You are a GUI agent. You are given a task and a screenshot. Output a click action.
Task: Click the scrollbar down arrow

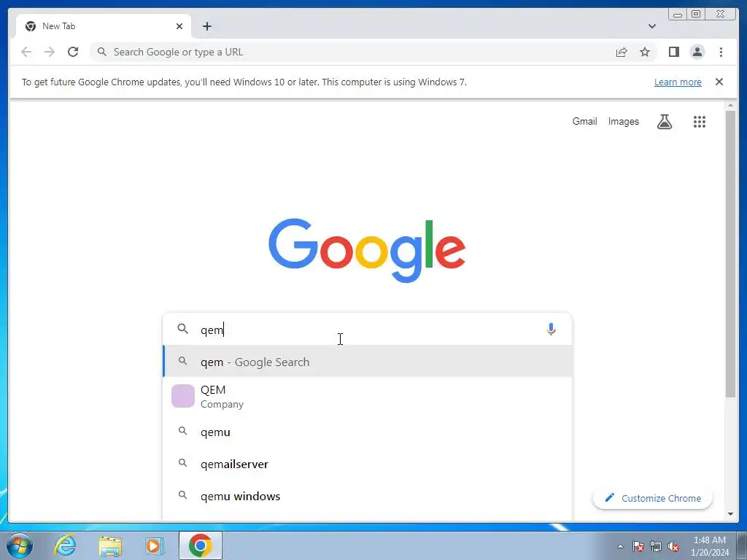(x=730, y=514)
